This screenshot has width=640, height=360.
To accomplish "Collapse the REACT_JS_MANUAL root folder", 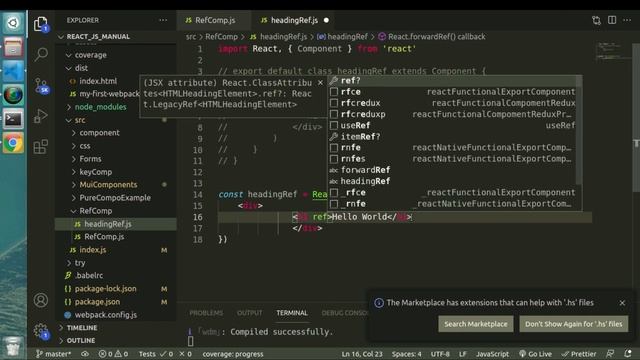I will (x=116, y=36).
